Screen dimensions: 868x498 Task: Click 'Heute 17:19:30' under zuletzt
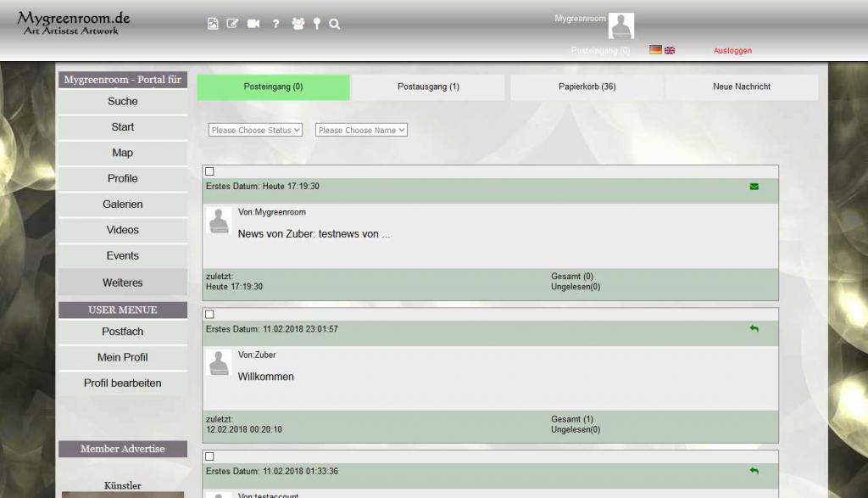[x=234, y=287]
